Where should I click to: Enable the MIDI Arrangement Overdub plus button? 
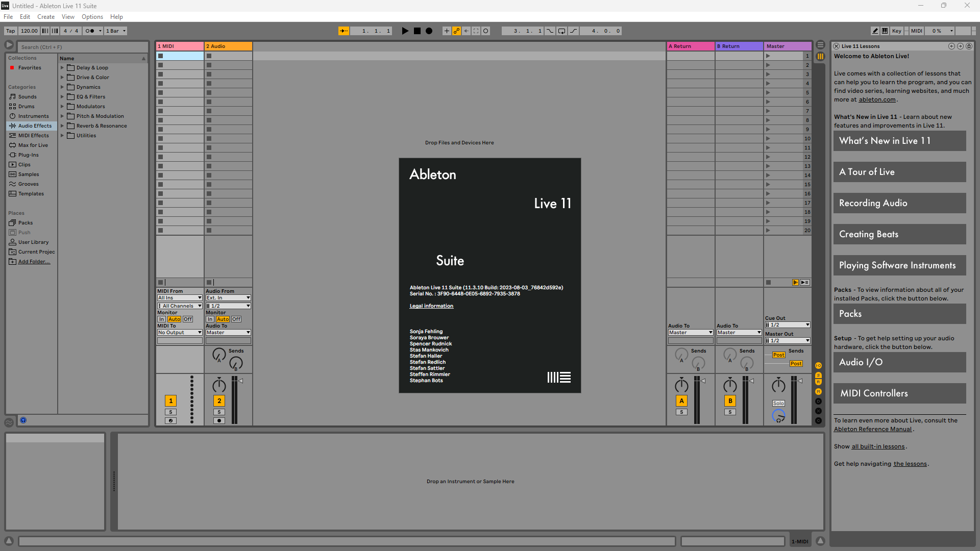[447, 31]
